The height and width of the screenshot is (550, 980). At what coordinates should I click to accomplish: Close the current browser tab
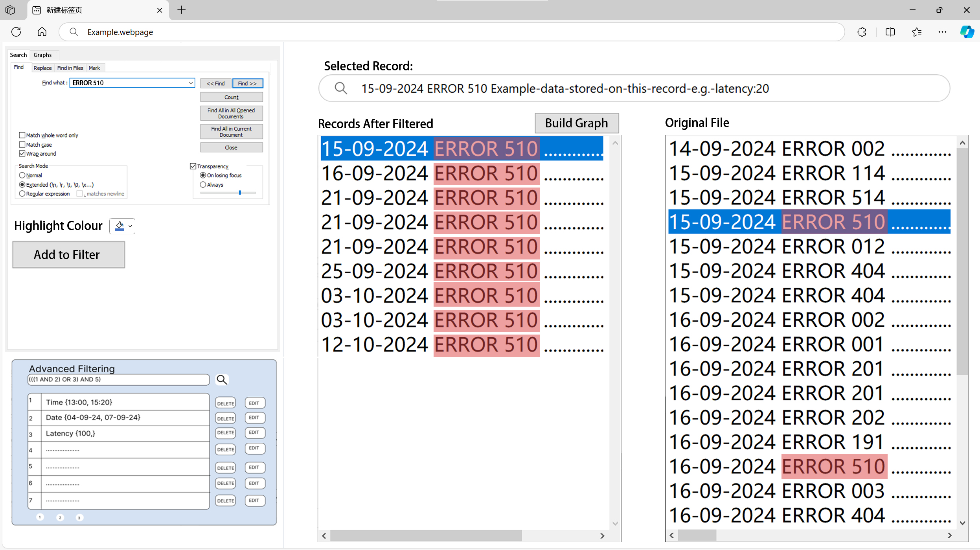point(160,10)
